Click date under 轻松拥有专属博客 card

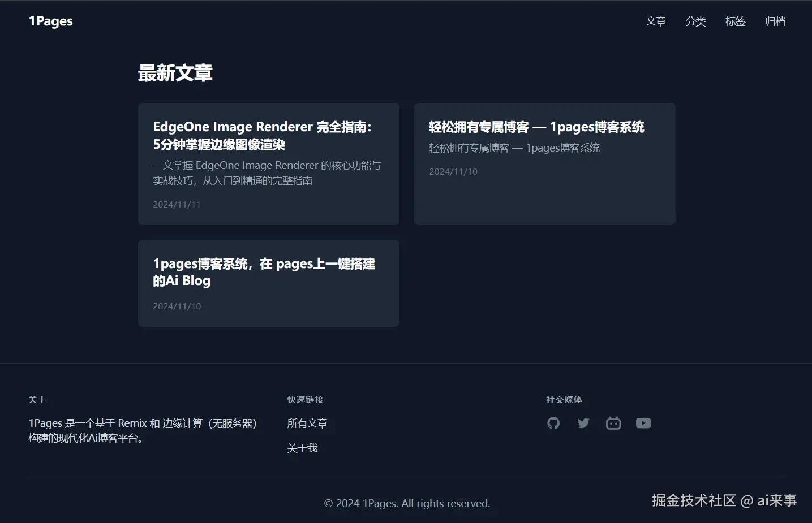(453, 172)
